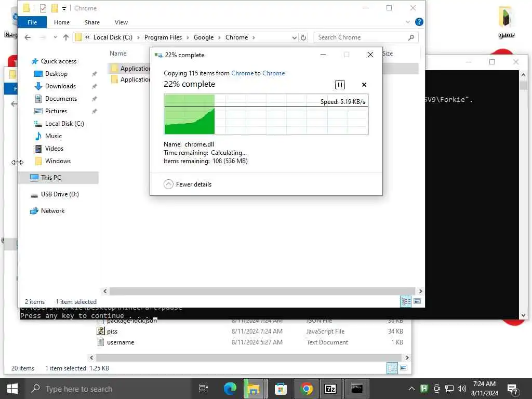
Task: Launch Microsoft Edge from taskbar
Action: (x=230, y=389)
